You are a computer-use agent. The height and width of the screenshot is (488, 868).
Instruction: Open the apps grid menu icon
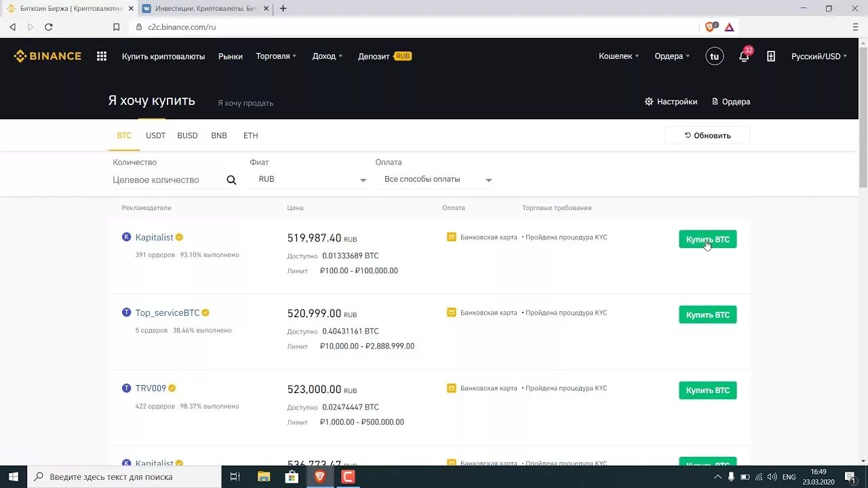(102, 56)
